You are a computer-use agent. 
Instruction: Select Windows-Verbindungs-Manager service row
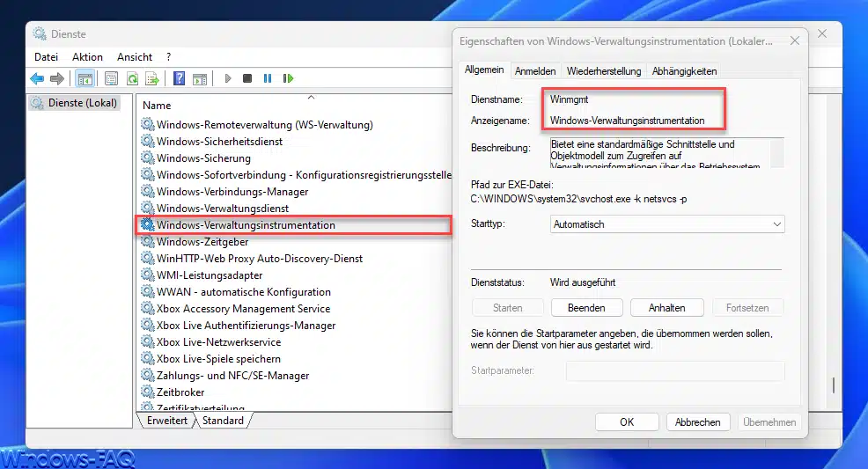pos(232,192)
